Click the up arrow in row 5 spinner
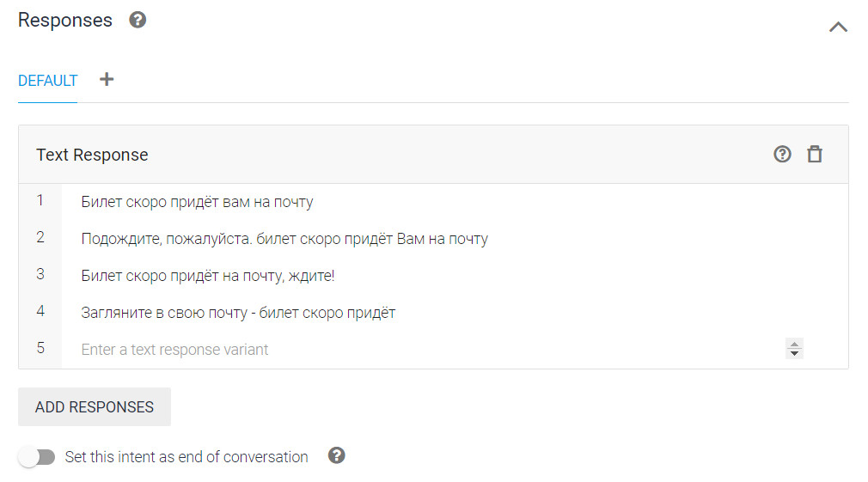 795,345
